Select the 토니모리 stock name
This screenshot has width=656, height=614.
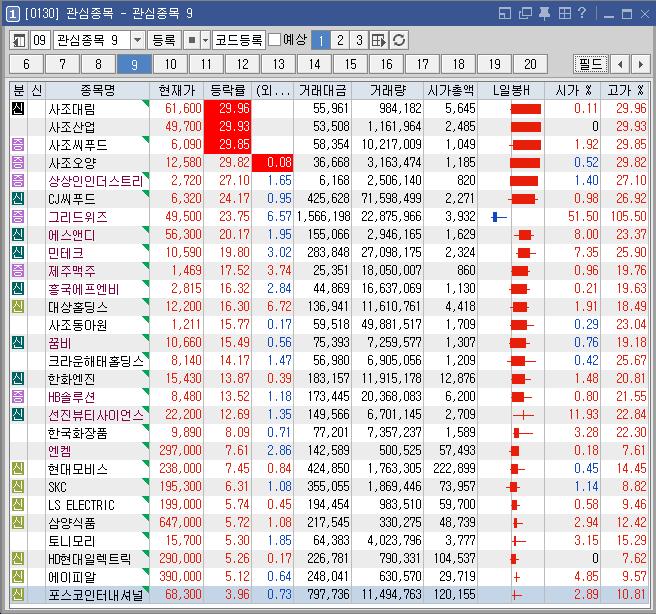(x=72, y=540)
